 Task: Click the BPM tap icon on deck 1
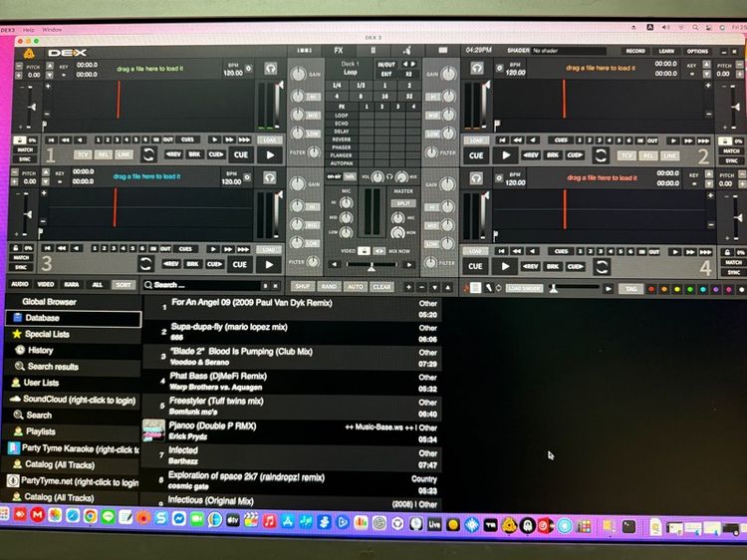point(248,69)
